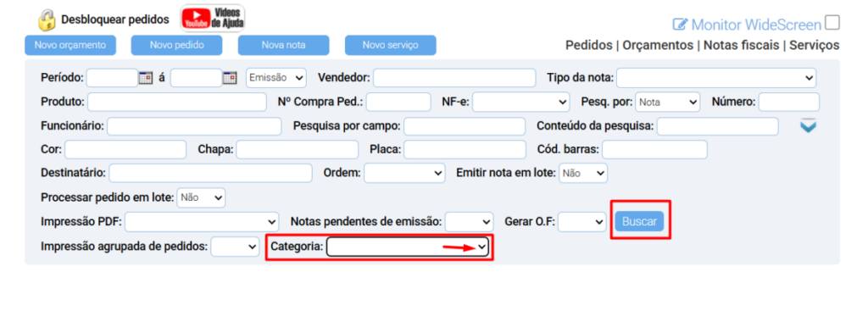This screenshot has height=333, width=868.
Task: Focus the Funcionário input field
Action: [194, 126]
